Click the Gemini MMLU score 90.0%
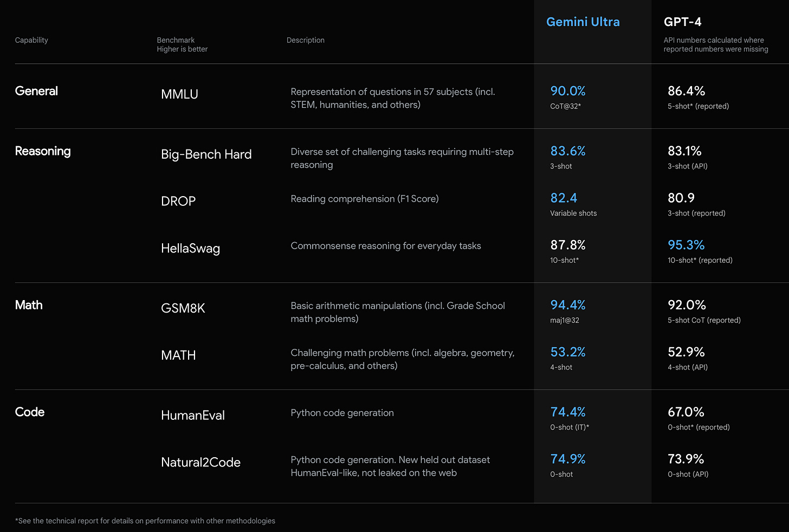 [x=568, y=91]
